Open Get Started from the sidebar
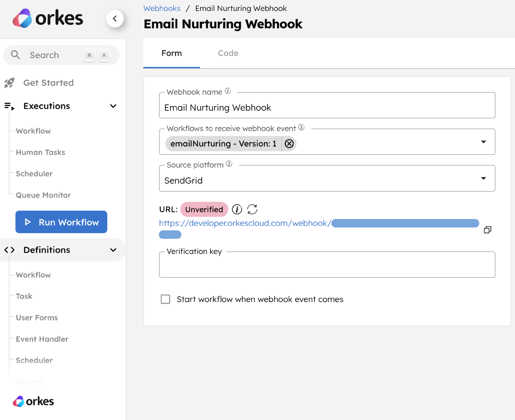Viewport: 515px width, 420px height. (x=48, y=83)
